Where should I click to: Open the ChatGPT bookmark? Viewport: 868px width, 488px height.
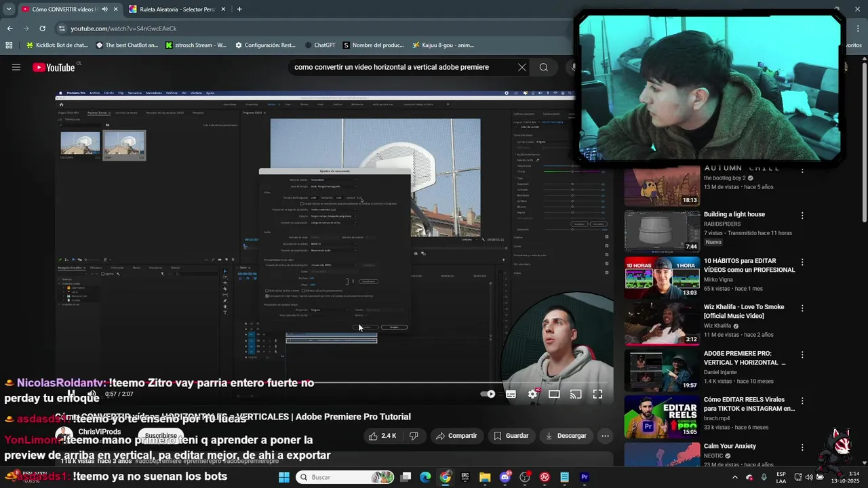[x=320, y=45]
